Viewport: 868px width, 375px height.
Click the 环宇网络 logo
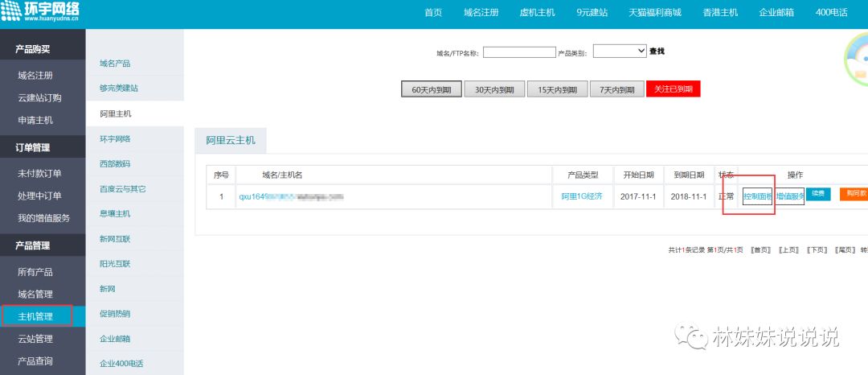[x=40, y=11]
